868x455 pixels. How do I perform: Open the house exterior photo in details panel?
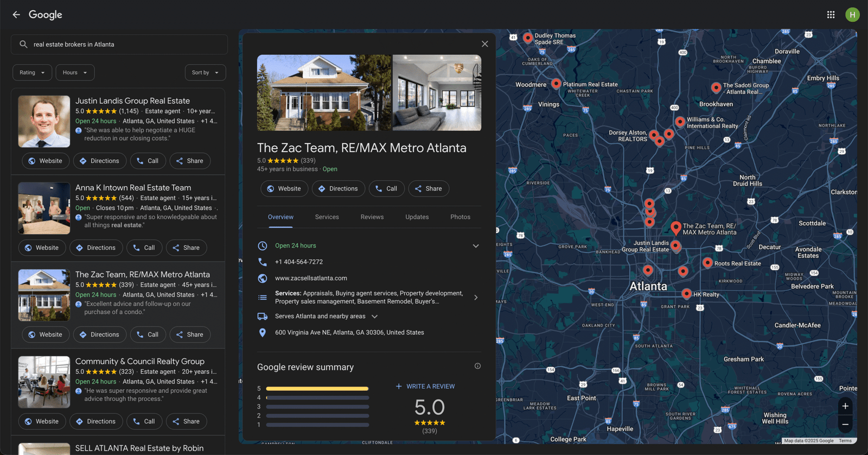point(324,93)
